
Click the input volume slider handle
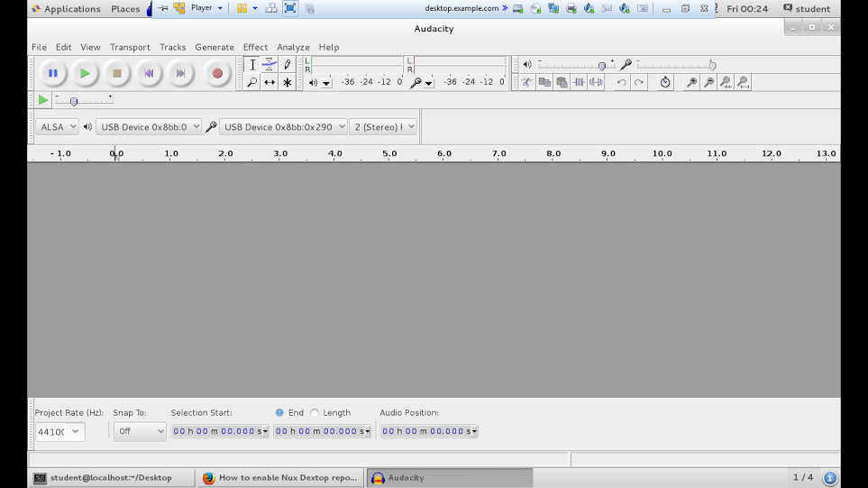pos(712,66)
